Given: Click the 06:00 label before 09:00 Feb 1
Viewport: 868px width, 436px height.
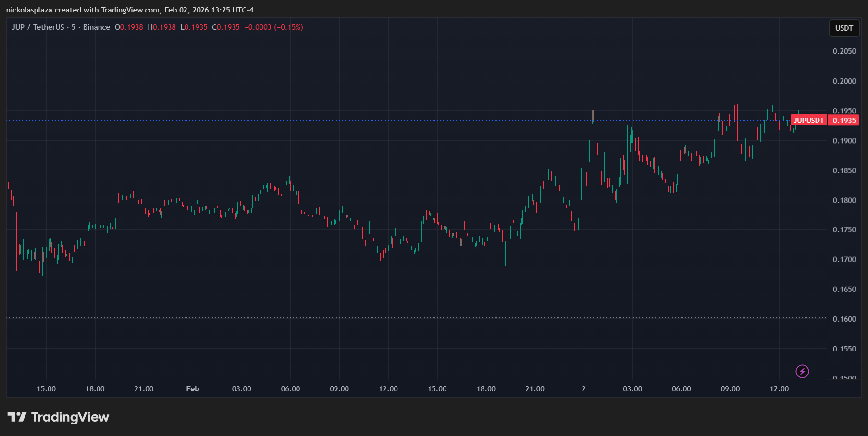Looking at the screenshot, I should (x=290, y=389).
